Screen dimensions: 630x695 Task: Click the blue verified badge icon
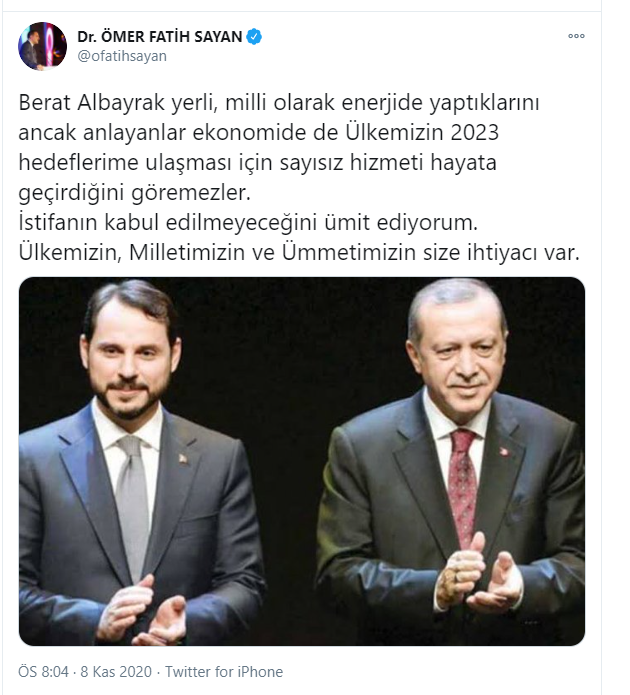coord(254,36)
